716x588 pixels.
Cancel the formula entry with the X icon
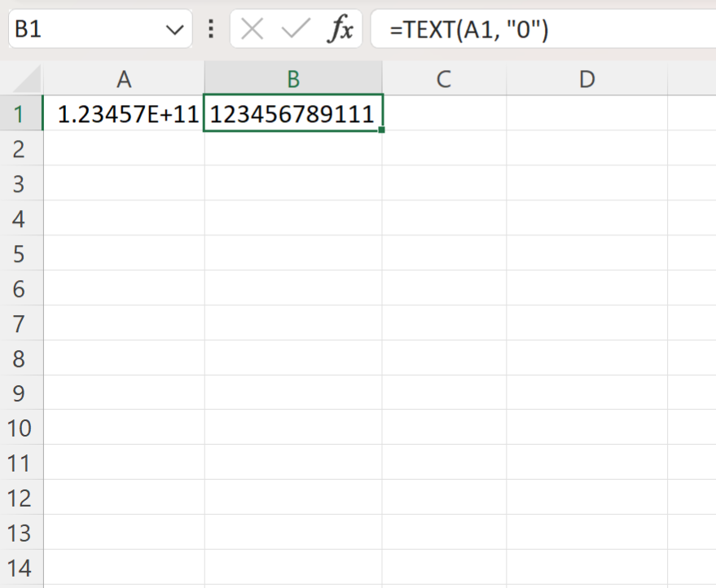252,29
